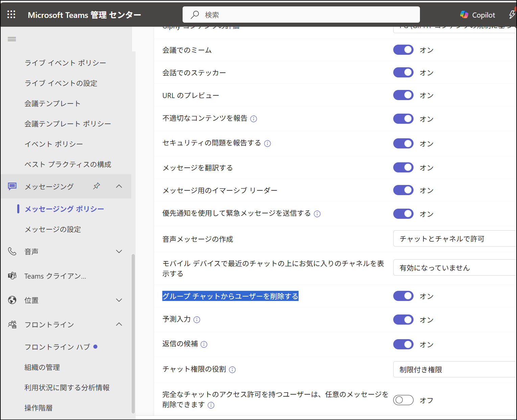Screen dimensions: 517x420
Task: Show info for 返信の候補
Action: [x=204, y=344]
